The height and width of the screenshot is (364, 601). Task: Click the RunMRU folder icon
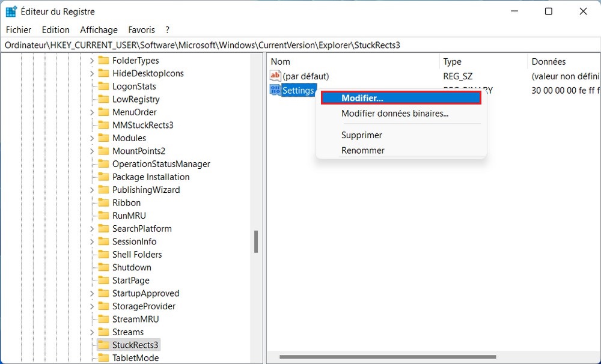pos(103,215)
